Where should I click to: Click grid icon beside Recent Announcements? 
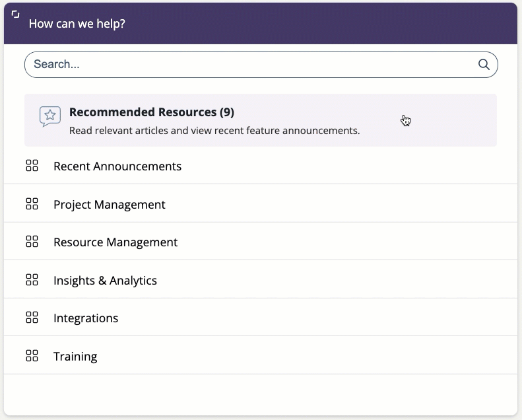point(32,166)
